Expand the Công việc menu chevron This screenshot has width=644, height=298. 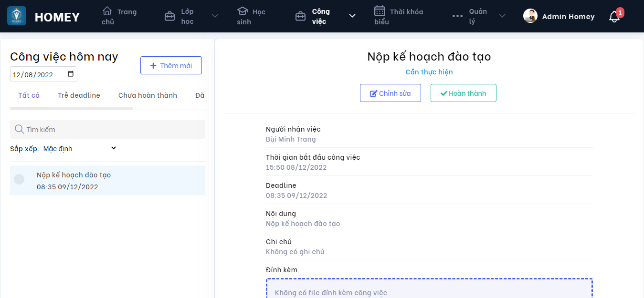(x=352, y=16)
